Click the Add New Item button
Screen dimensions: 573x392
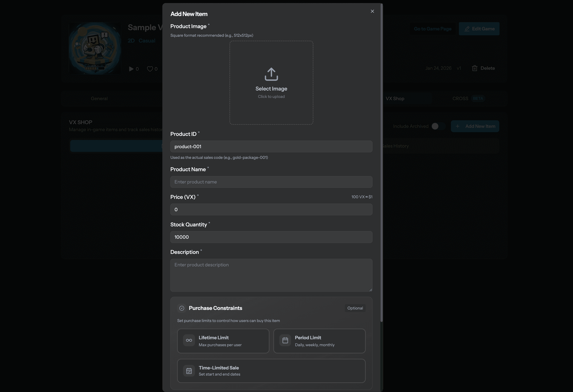click(475, 126)
